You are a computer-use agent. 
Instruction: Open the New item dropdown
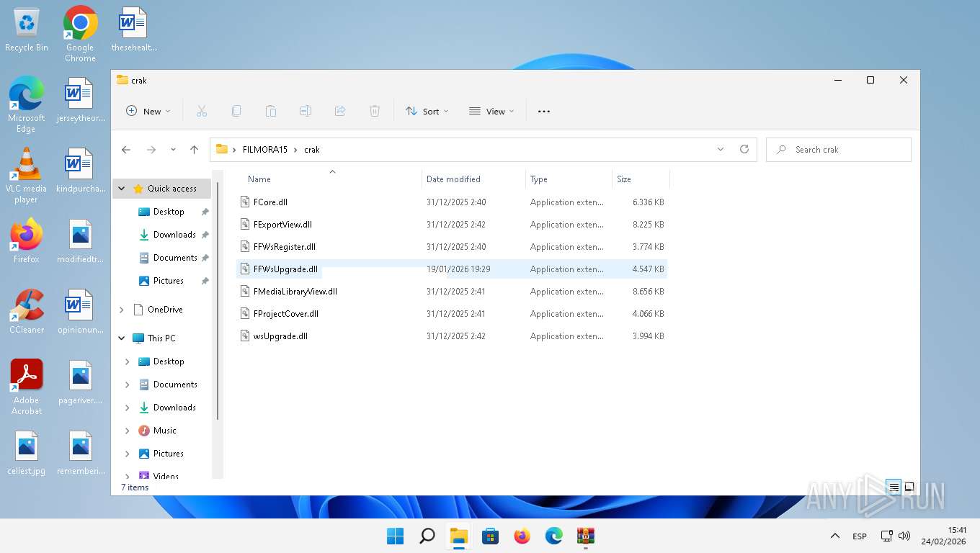pos(148,111)
